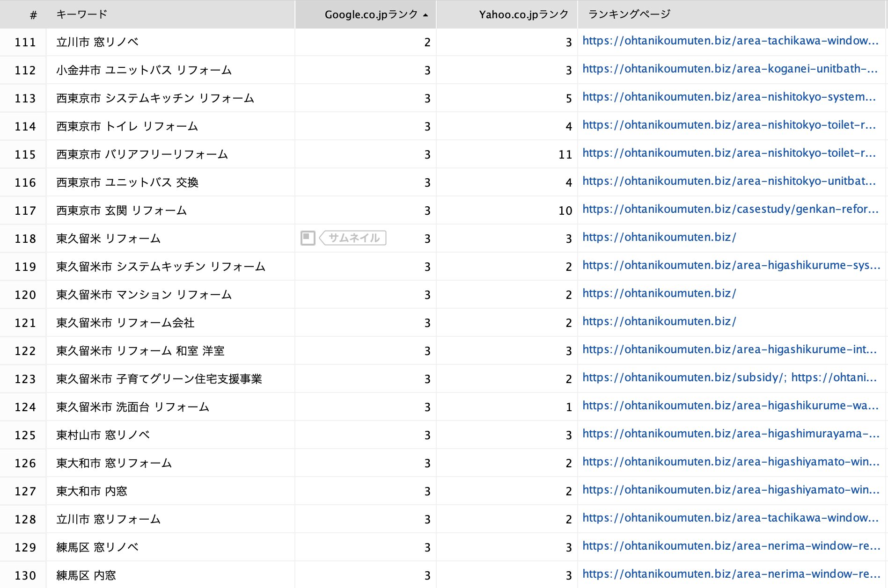Screen dimensions: 888x588
Task: Open the casestudy/genkan-refor link
Action: [x=730, y=210]
